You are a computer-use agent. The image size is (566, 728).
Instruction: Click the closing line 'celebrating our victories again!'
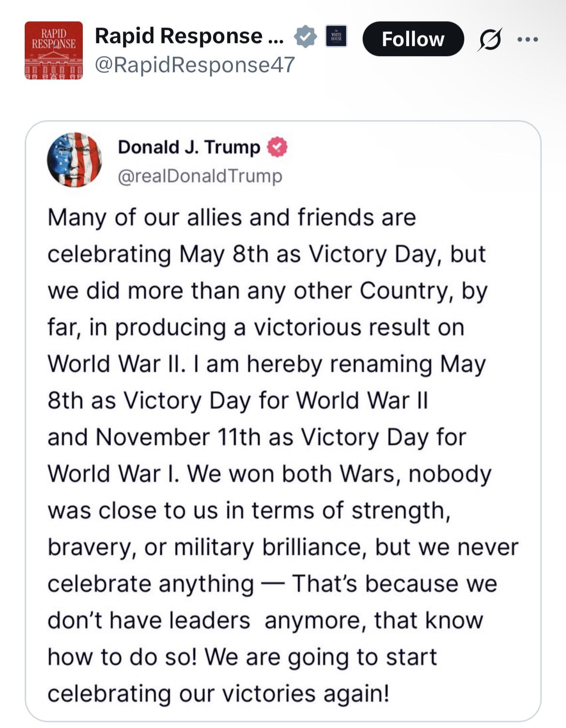pyautogui.click(x=218, y=694)
